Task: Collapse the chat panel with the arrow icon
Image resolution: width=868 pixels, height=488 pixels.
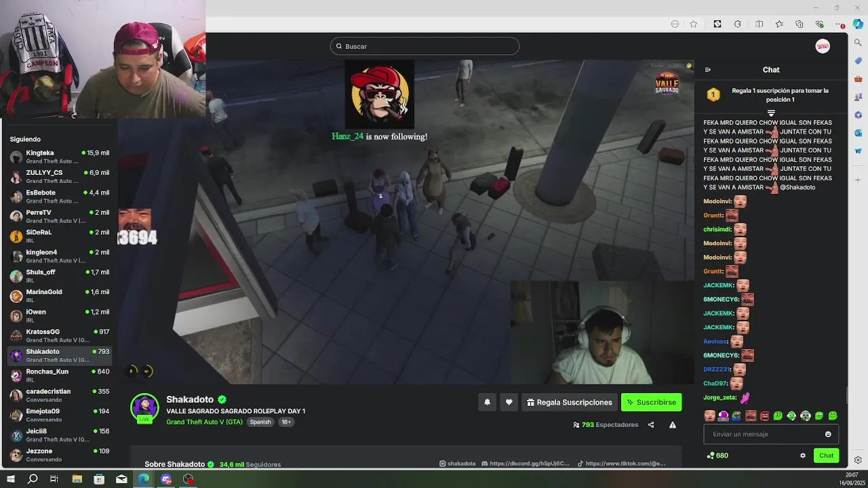Action: (x=708, y=70)
